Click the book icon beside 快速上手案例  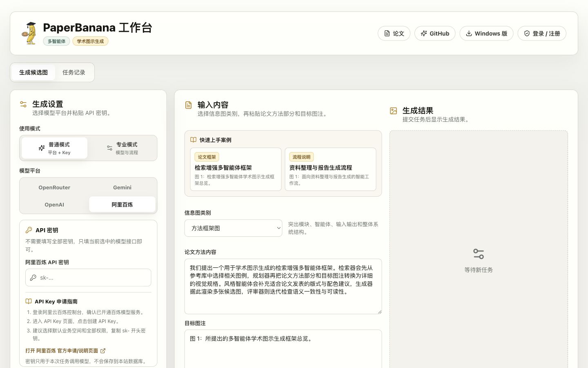point(194,140)
